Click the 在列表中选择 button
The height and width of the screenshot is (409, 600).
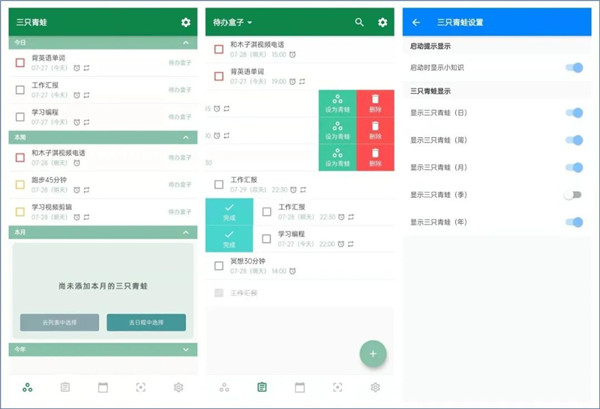point(59,322)
